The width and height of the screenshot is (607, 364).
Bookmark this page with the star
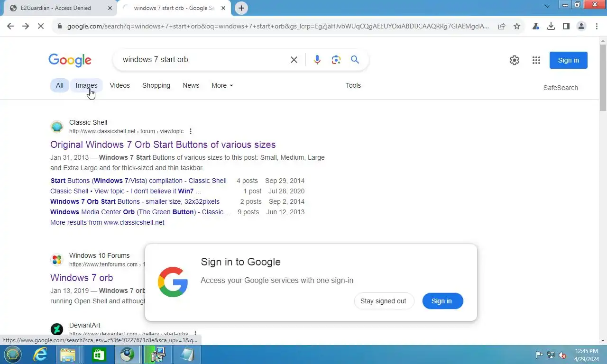coord(517,27)
